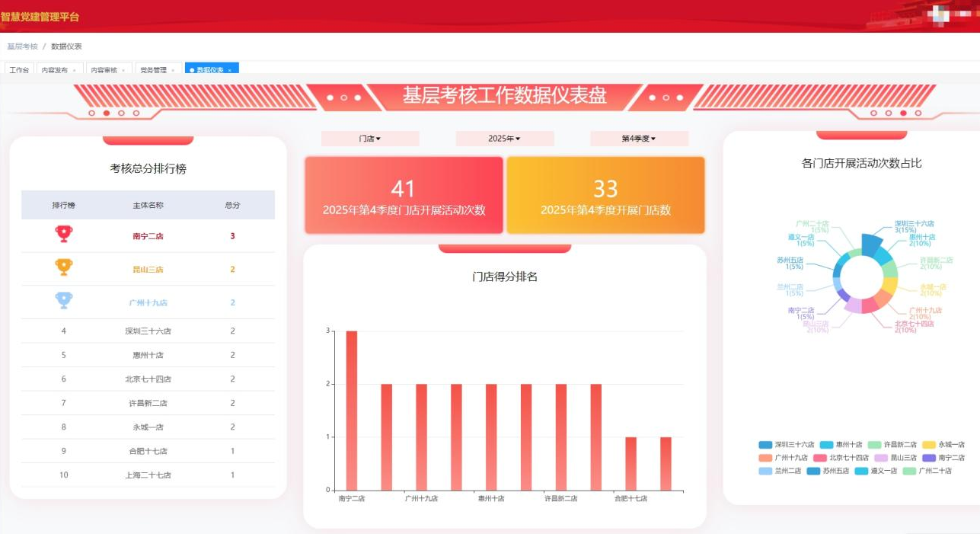Open the 门店 type dropdown
Viewport: 980px width, 534px height.
(x=370, y=139)
